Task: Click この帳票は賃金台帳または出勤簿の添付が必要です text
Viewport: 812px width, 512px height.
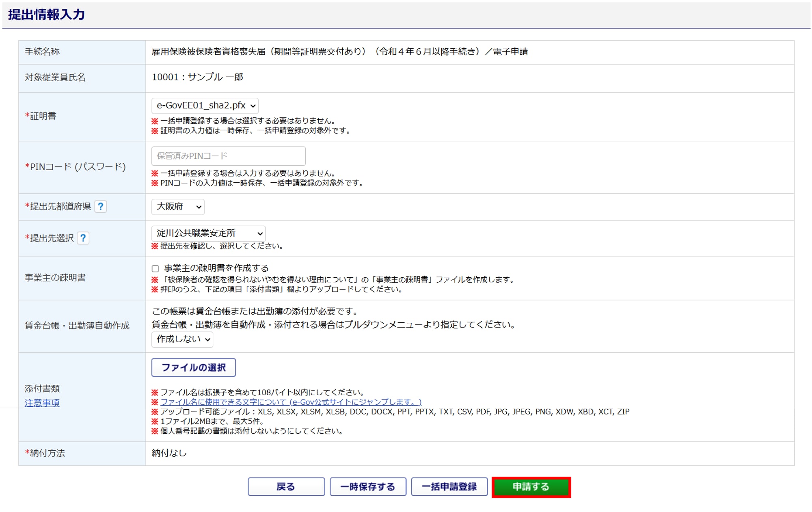Action: tap(256, 311)
